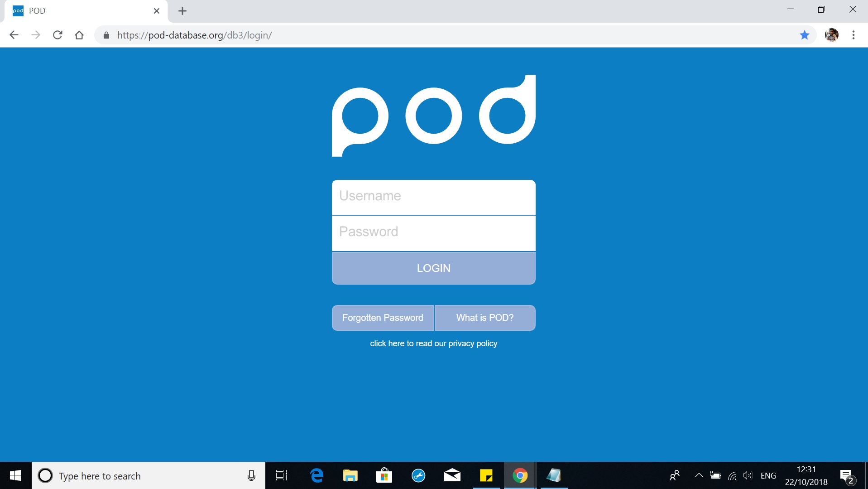868x489 pixels.
Task: Reload the POD login page
Action: [x=58, y=35]
